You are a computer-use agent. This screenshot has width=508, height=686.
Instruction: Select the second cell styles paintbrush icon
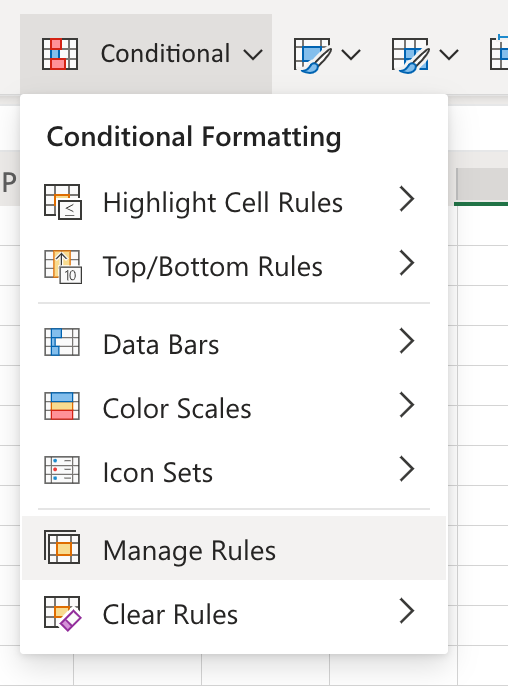pyautogui.click(x=410, y=55)
